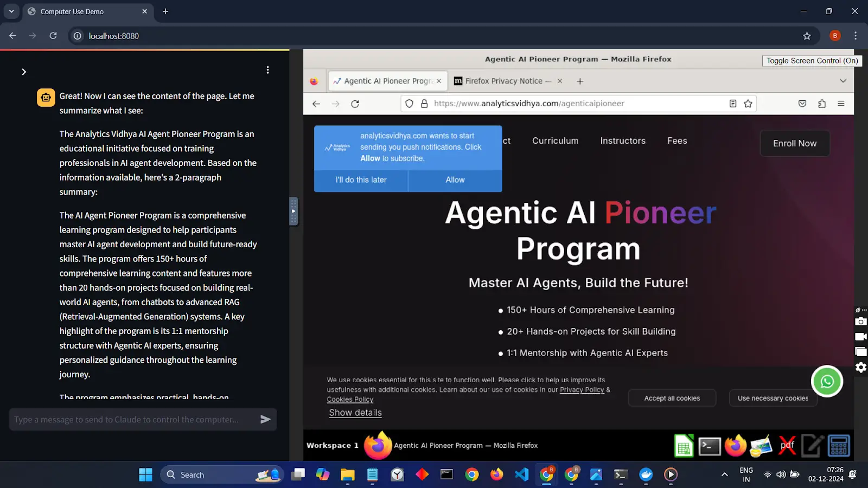
Task: Open the pdf app with red X icon
Action: coord(787,446)
